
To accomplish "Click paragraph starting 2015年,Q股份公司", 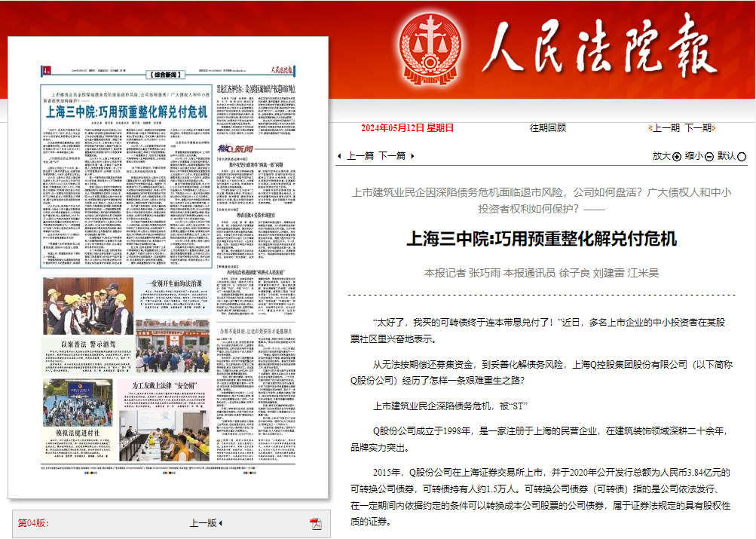I will pos(540,497).
